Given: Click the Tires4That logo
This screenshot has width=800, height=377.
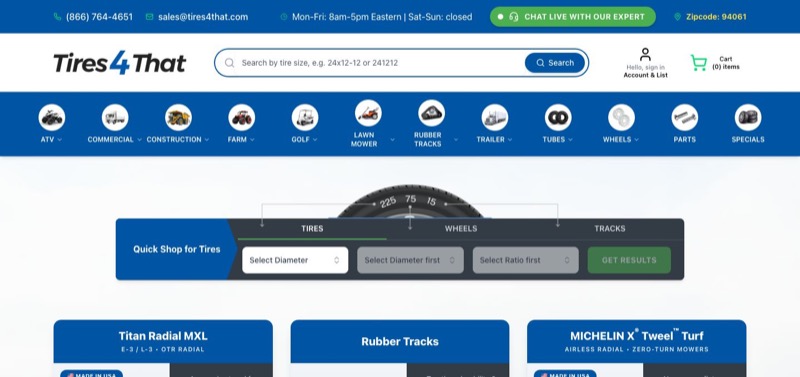Looking at the screenshot, I should pos(119,63).
